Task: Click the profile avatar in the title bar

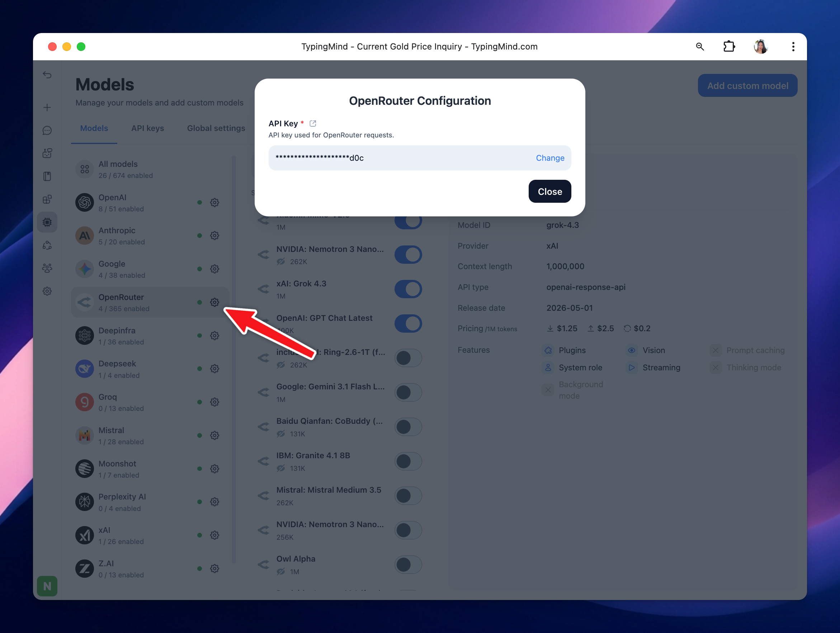Action: 761,46
